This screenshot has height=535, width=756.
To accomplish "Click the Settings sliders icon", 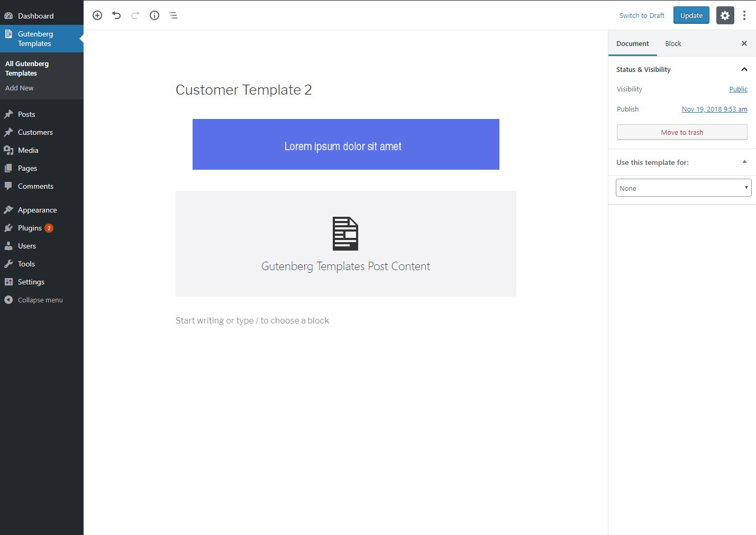I will (8, 282).
